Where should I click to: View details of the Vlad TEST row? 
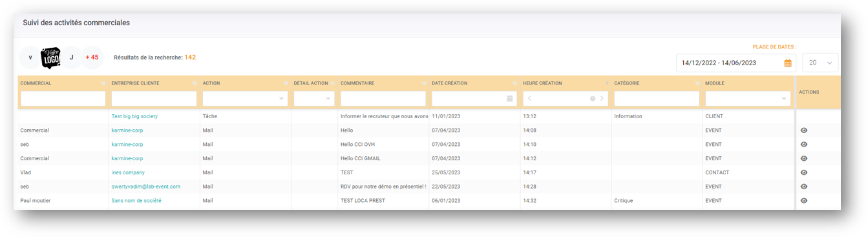[x=804, y=172]
